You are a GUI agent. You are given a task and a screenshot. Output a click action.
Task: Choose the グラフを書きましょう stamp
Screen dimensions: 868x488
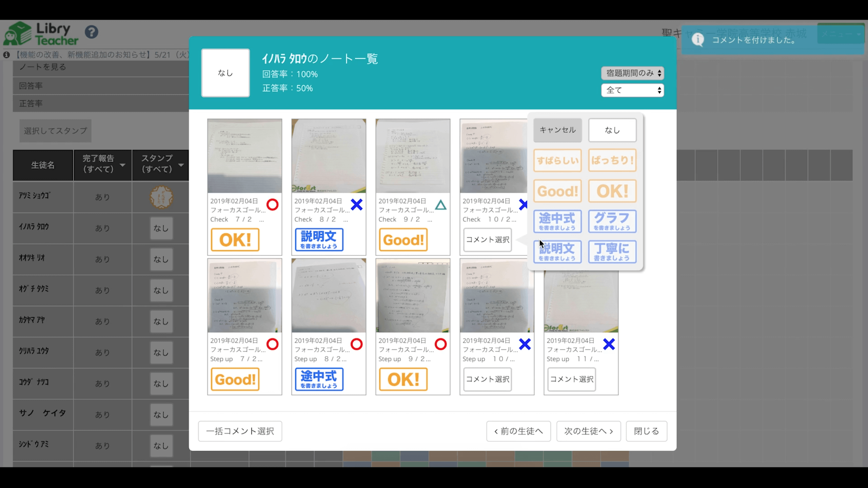(612, 221)
